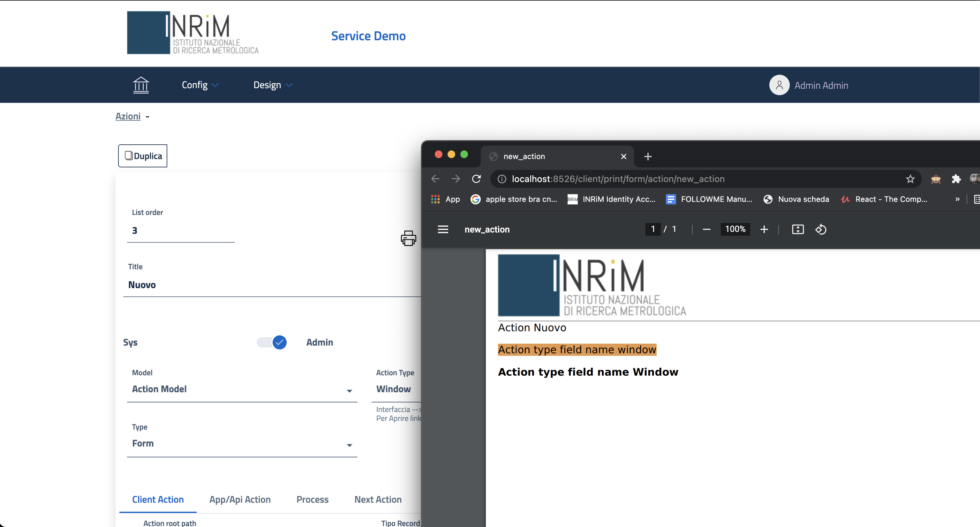Click the reload page icon
980x527 pixels.
coord(476,179)
